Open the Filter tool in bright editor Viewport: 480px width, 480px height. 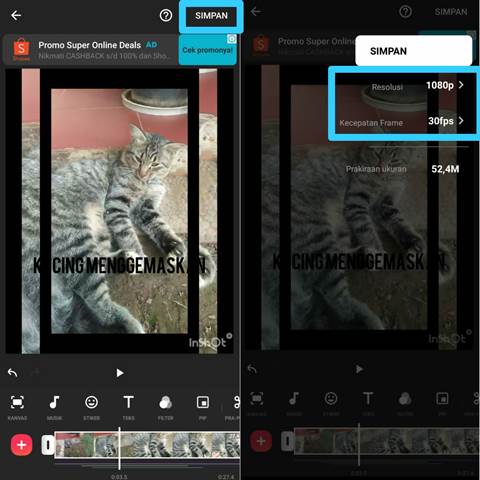click(166, 407)
